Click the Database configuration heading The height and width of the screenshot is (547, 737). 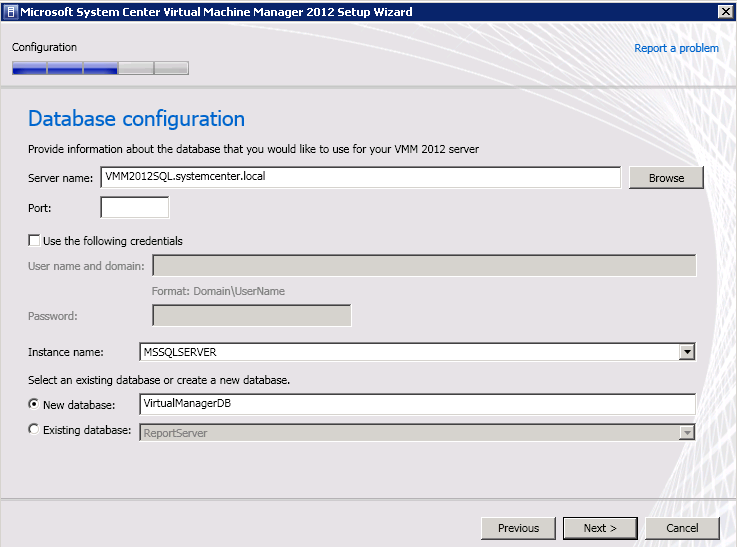(136, 118)
